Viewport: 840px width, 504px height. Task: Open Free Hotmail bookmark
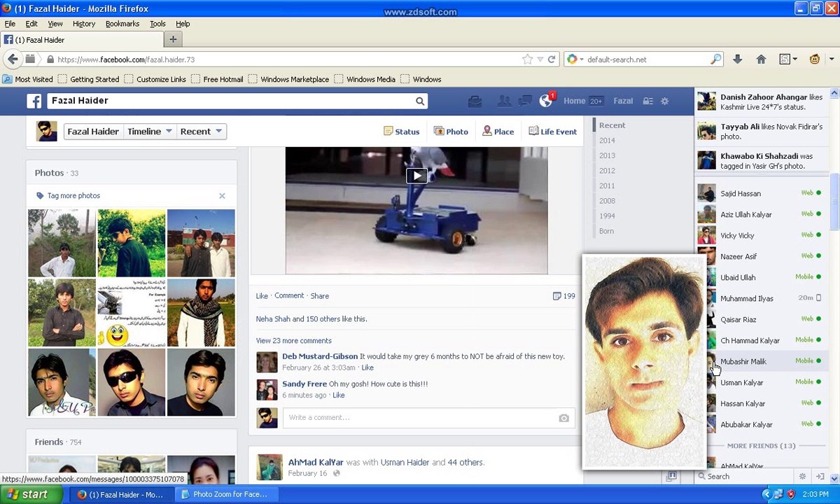click(x=217, y=80)
